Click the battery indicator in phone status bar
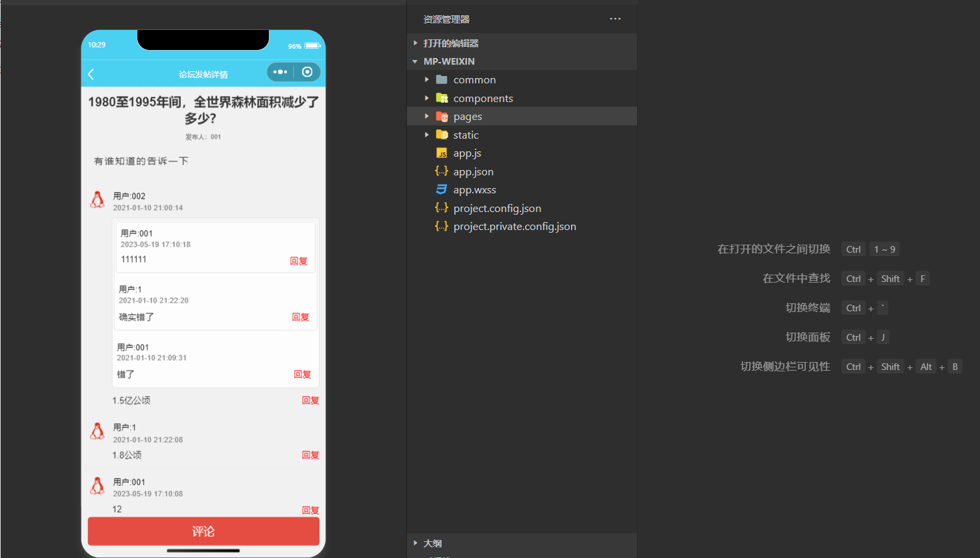This screenshot has height=558, width=980. [x=313, y=45]
